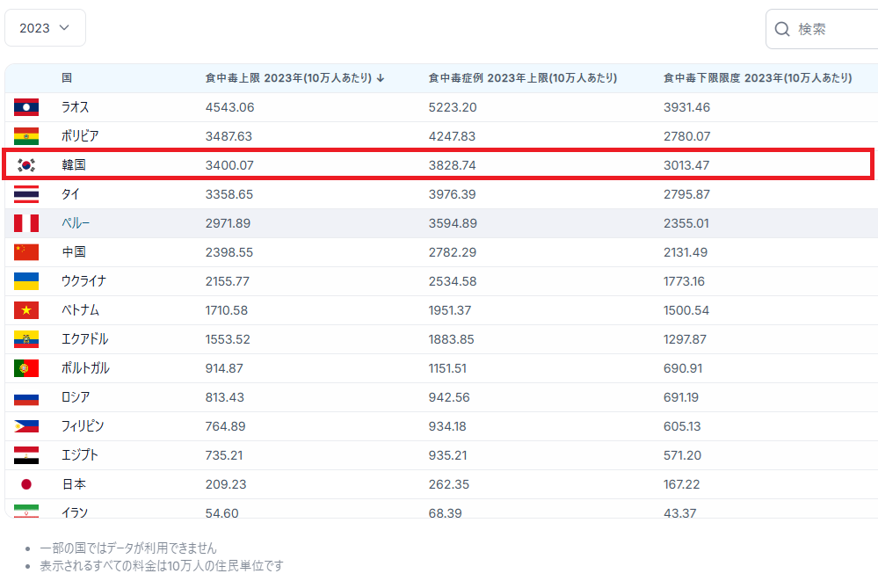The image size is (878, 588).
Task: Sort by 食中毒上限 2023年 column header
Action: click(x=288, y=78)
